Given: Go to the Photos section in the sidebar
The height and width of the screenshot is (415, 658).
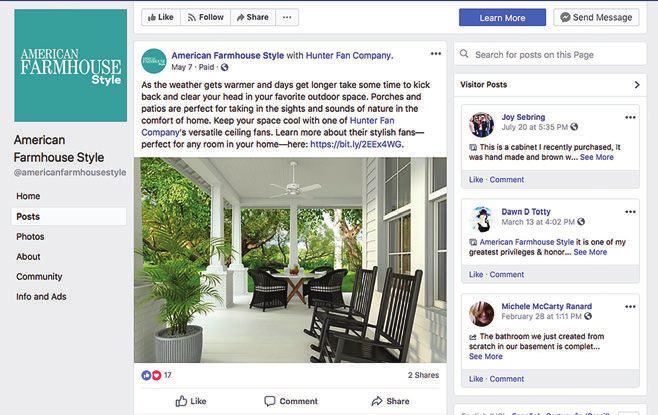Looking at the screenshot, I should [x=30, y=237].
